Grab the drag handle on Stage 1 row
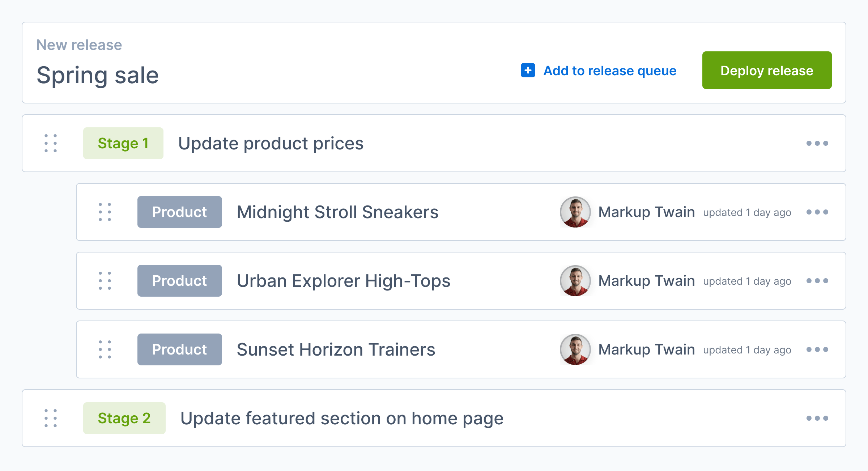The image size is (868, 471). point(51,143)
